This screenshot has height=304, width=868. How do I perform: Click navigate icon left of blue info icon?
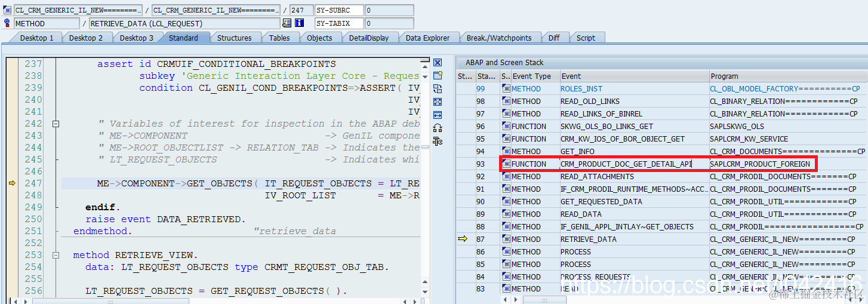[287, 23]
